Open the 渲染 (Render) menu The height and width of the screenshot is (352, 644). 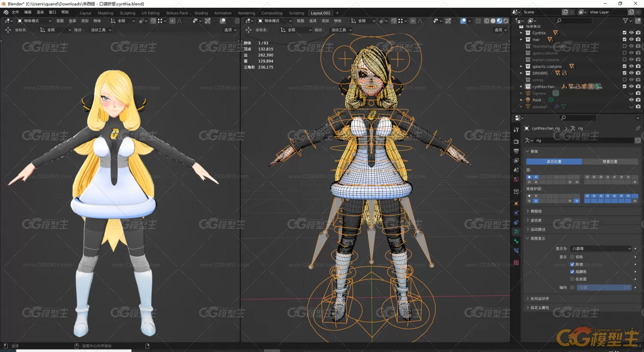click(40, 12)
